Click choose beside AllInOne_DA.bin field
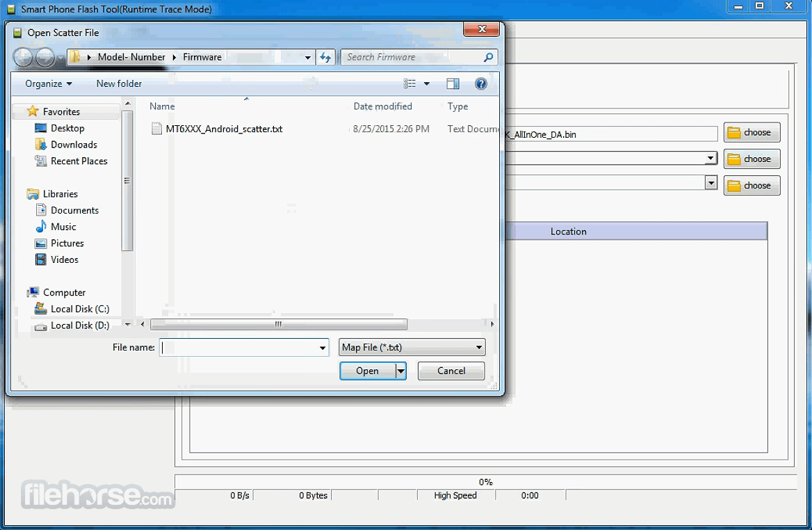This screenshot has width=812, height=530. [752, 133]
